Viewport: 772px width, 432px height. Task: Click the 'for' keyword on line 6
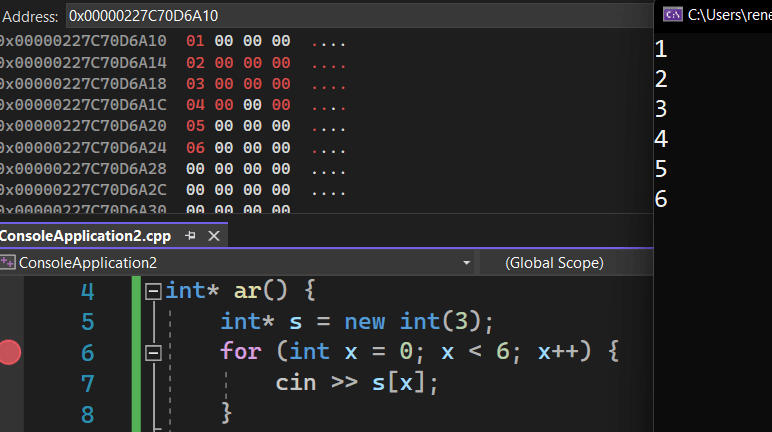tap(241, 352)
